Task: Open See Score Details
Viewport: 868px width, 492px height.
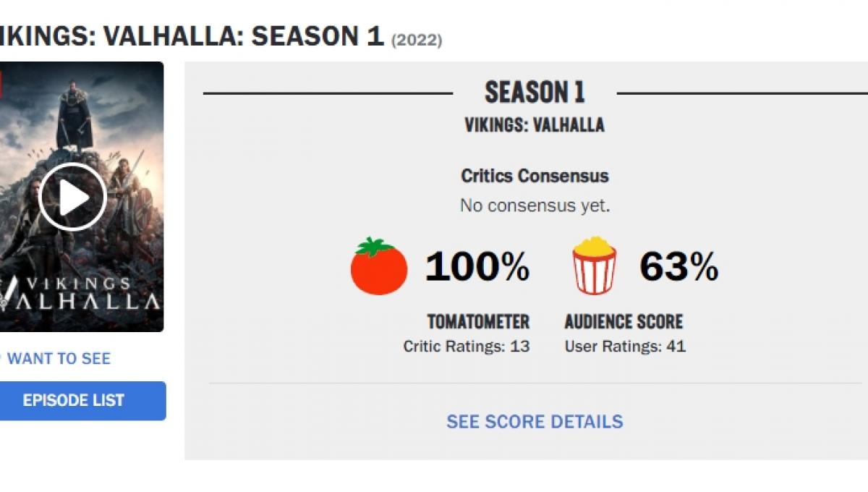Action: coord(535,421)
